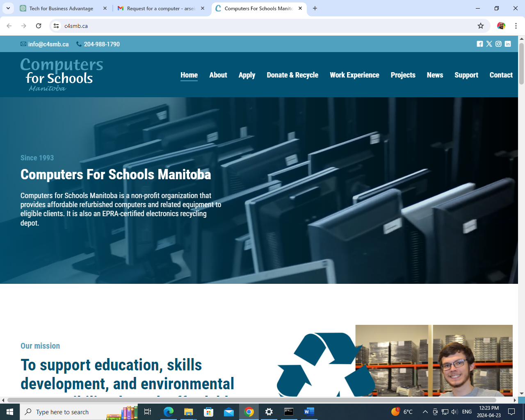Reload the page

[39, 26]
